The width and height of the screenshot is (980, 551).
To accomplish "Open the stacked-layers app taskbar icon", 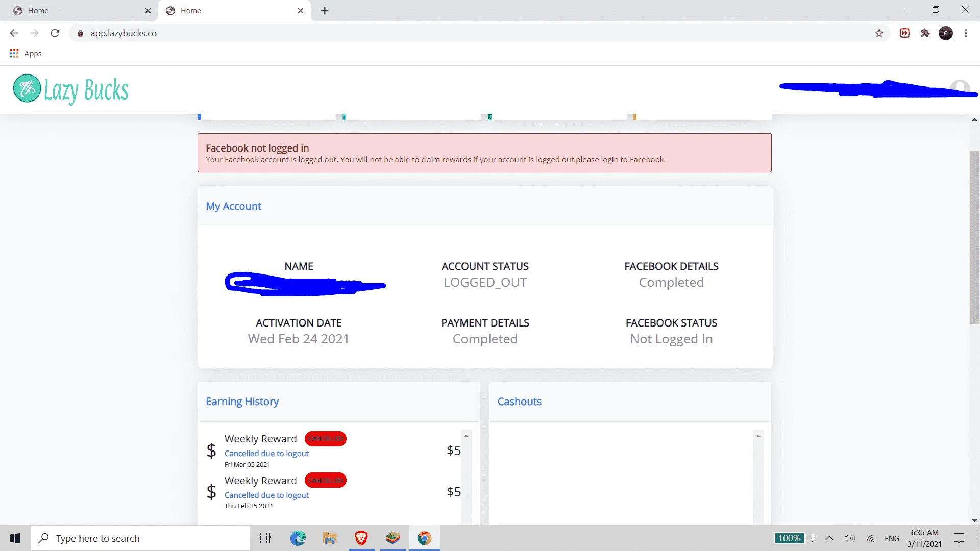I will (x=393, y=538).
